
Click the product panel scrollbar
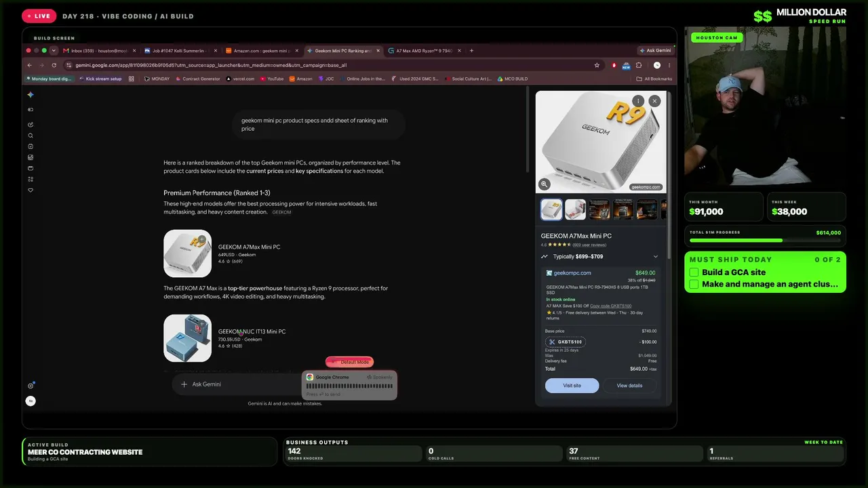point(668,176)
